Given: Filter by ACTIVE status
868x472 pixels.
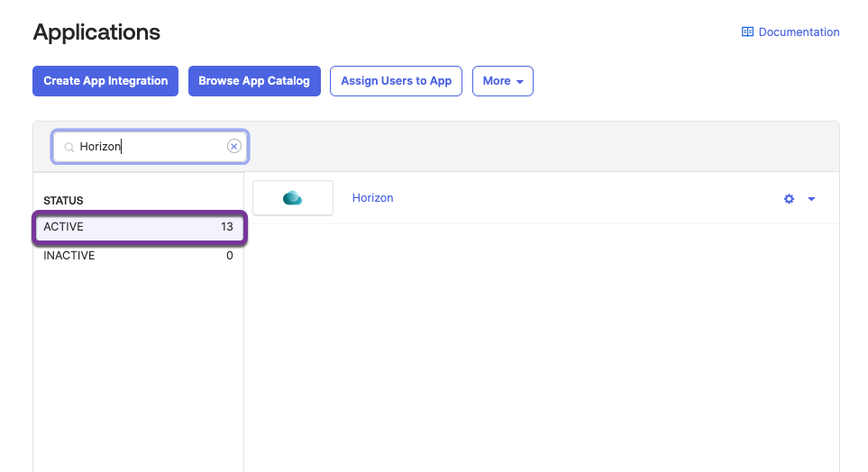Looking at the screenshot, I should (64, 227).
